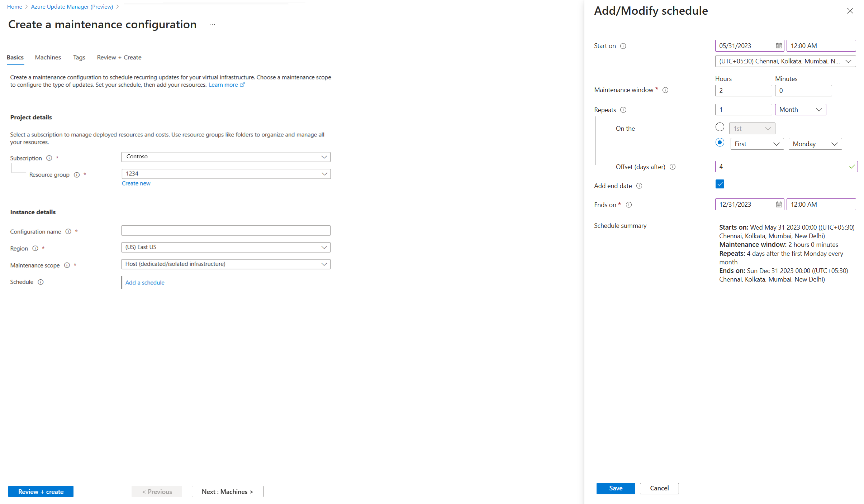Click the info icon next to Maintenance window
The width and height of the screenshot is (864, 504).
coord(665,90)
